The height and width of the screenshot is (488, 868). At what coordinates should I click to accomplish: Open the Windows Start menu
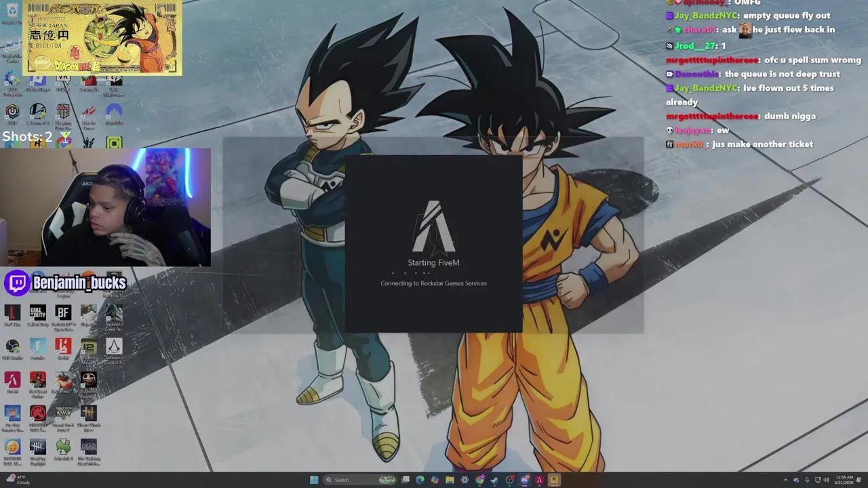tap(314, 480)
